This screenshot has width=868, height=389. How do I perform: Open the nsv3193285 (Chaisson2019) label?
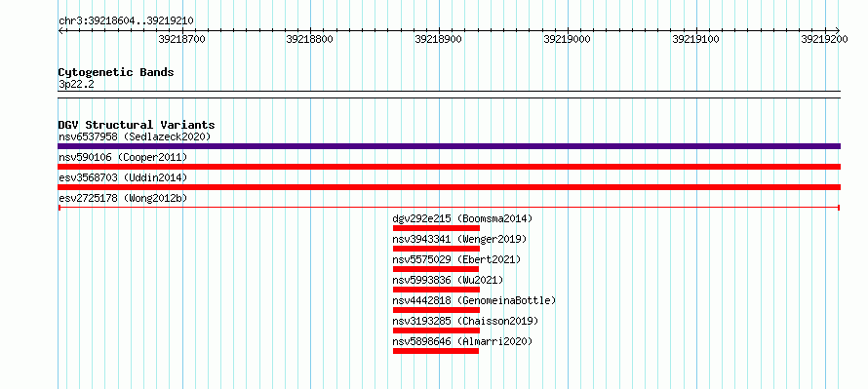coord(465,321)
